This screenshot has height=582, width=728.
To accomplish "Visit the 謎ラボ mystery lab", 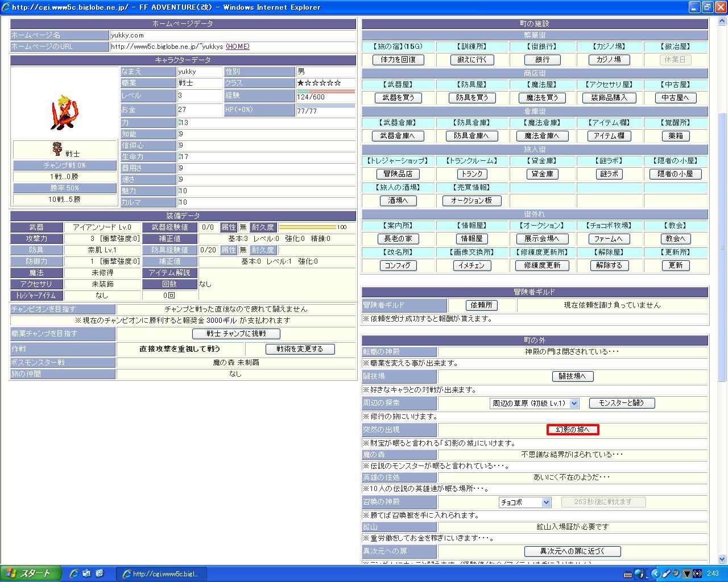I will tap(609, 174).
